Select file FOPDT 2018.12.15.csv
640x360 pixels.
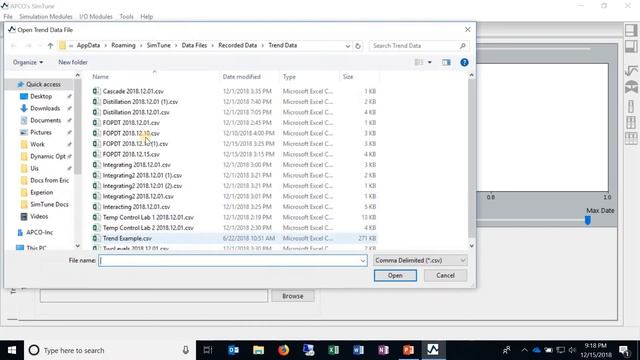[x=131, y=154]
